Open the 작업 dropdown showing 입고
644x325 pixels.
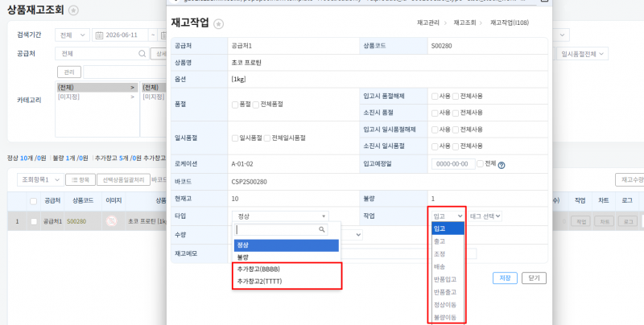click(448, 216)
